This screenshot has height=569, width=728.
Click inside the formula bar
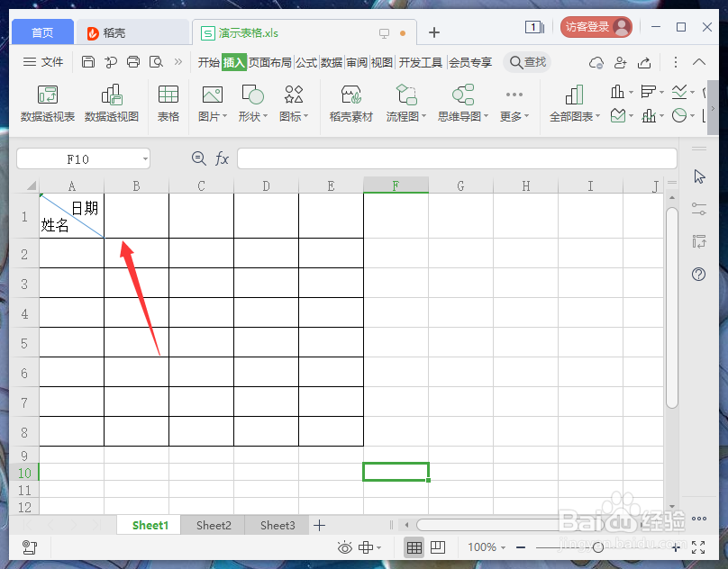click(450, 158)
